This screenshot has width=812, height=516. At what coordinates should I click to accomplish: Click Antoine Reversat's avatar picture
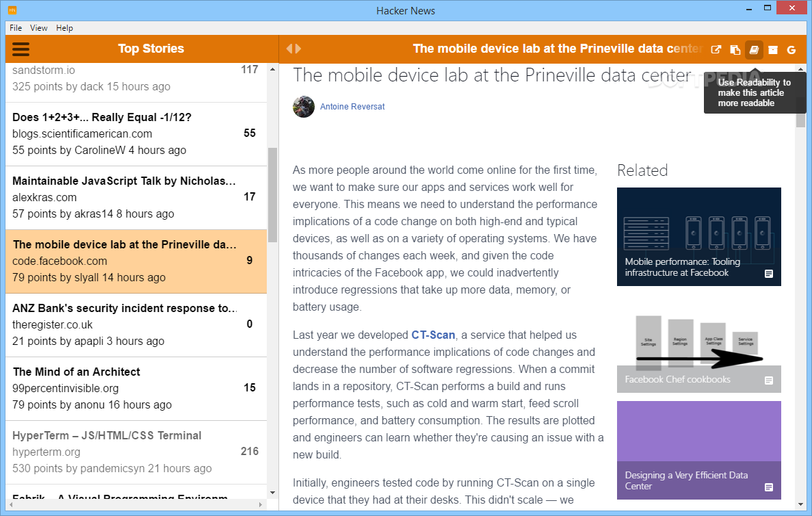tap(304, 107)
